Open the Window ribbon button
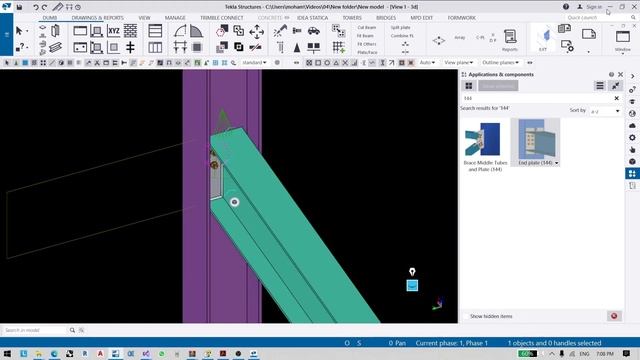The width and height of the screenshot is (640, 360). [x=622, y=40]
